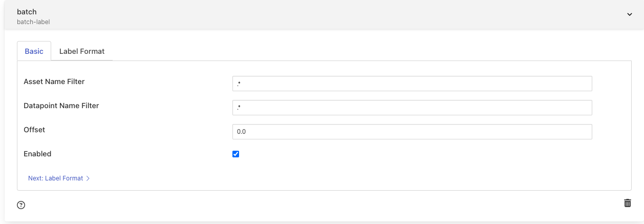The width and height of the screenshot is (644, 224).
Task: Focus the Datapoint Name Filter text box
Action: (412, 108)
